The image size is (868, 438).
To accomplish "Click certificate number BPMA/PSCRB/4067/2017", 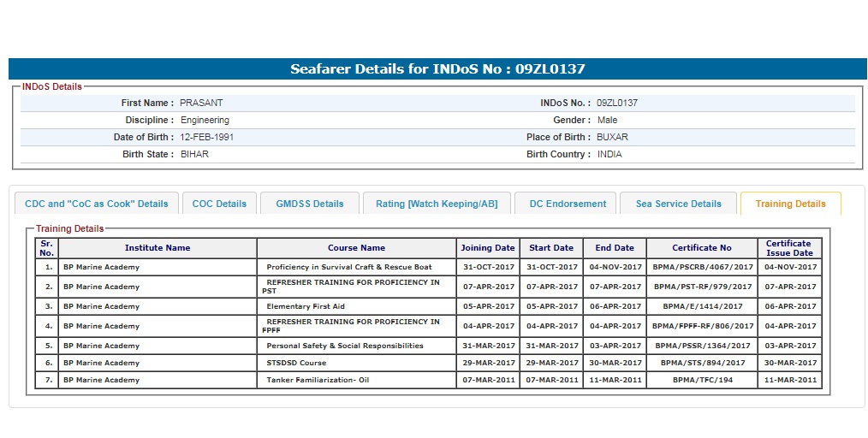I will click(701, 267).
